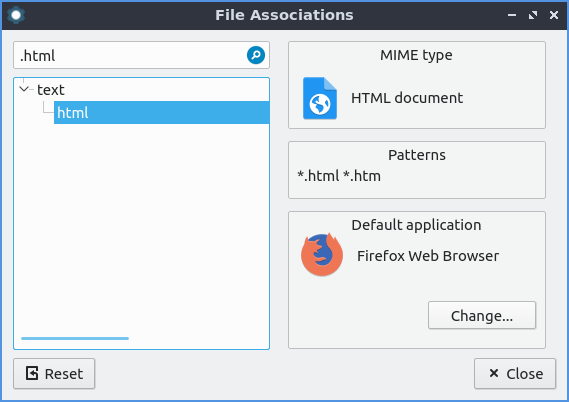Click the HTML document description text
This screenshot has width=569, height=402.
click(407, 98)
